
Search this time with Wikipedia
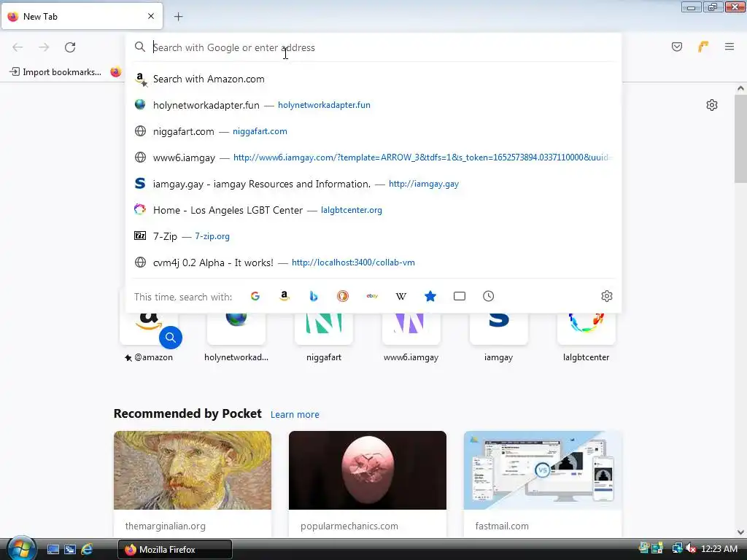pos(401,296)
